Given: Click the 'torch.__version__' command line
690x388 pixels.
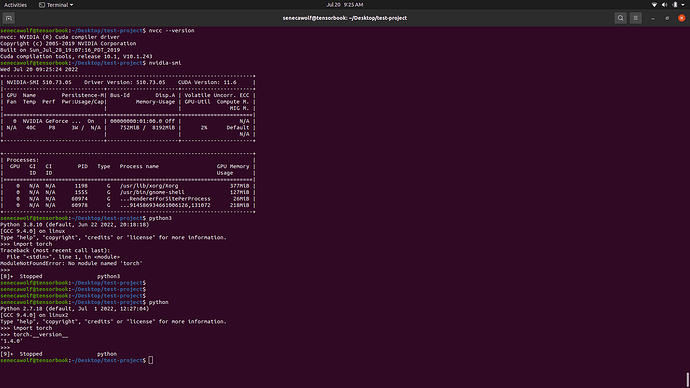Looking at the screenshot, I should 34,335.
